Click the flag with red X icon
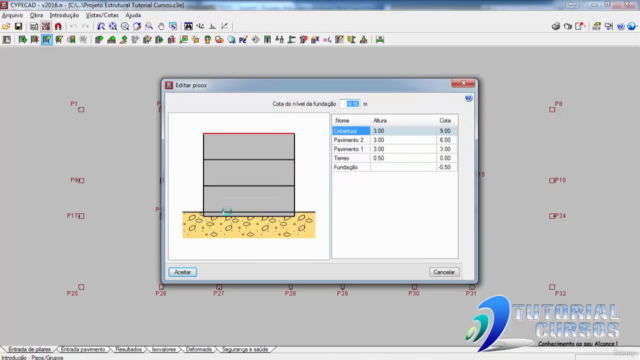The width and height of the screenshot is (640, 360). point(35,40)
